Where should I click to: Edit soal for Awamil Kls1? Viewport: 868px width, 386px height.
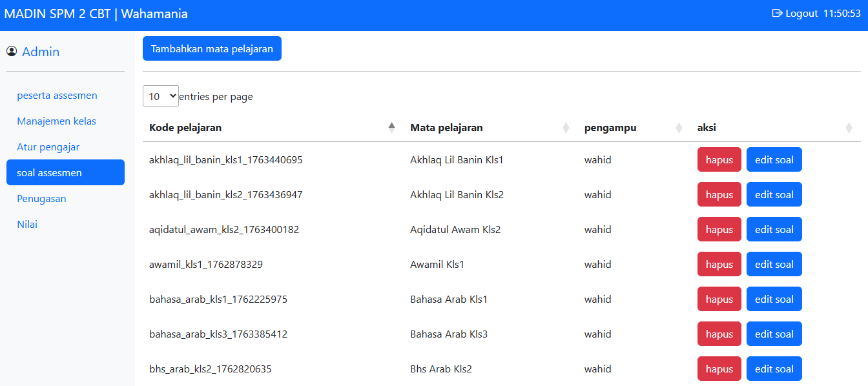[774, 265]
